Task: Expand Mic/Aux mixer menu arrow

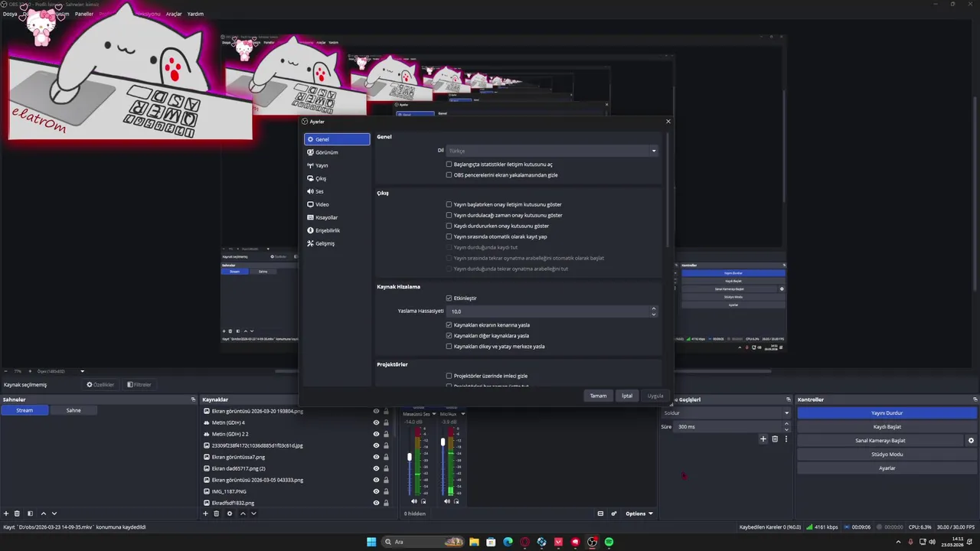Action: [x=462, y=414]
